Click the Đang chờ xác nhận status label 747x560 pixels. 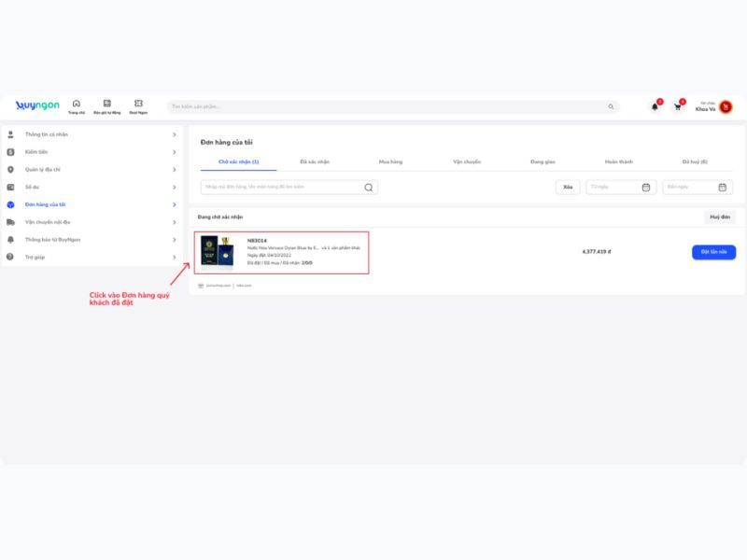tap(220, 217)
